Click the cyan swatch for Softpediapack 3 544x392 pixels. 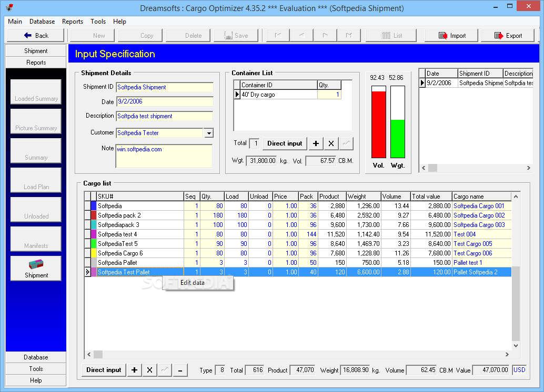pos(94,224)
